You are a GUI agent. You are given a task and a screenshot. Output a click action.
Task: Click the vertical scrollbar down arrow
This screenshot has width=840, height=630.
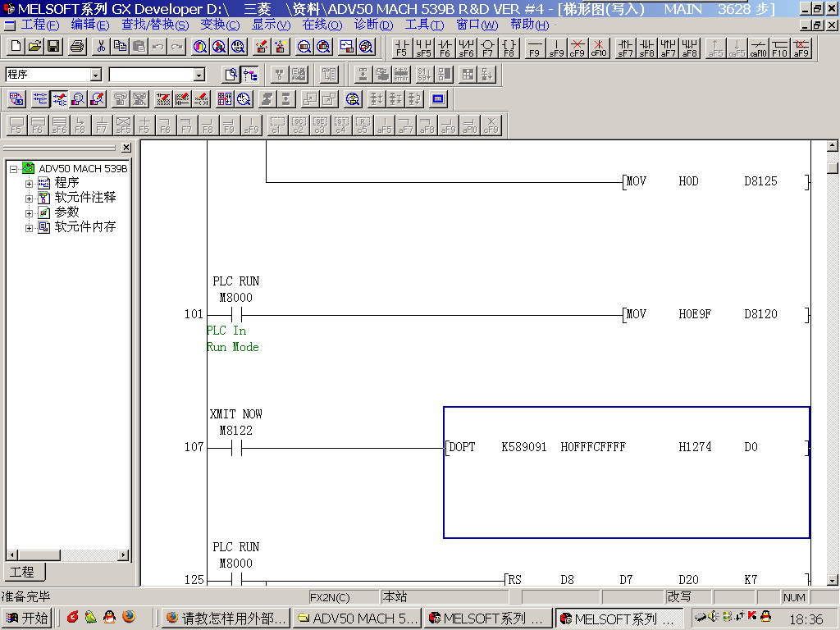coord(833,580)
